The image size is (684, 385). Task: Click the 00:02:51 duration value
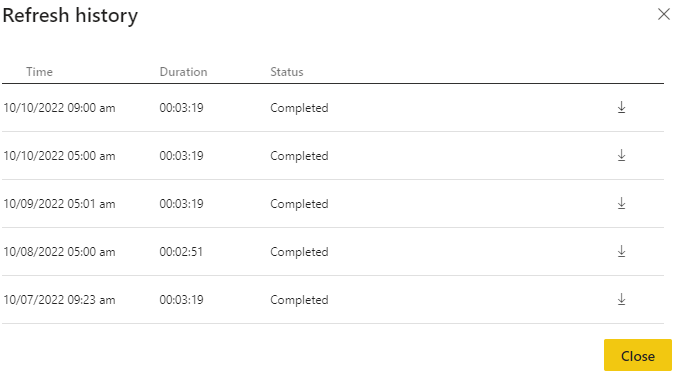pos(181,252)
